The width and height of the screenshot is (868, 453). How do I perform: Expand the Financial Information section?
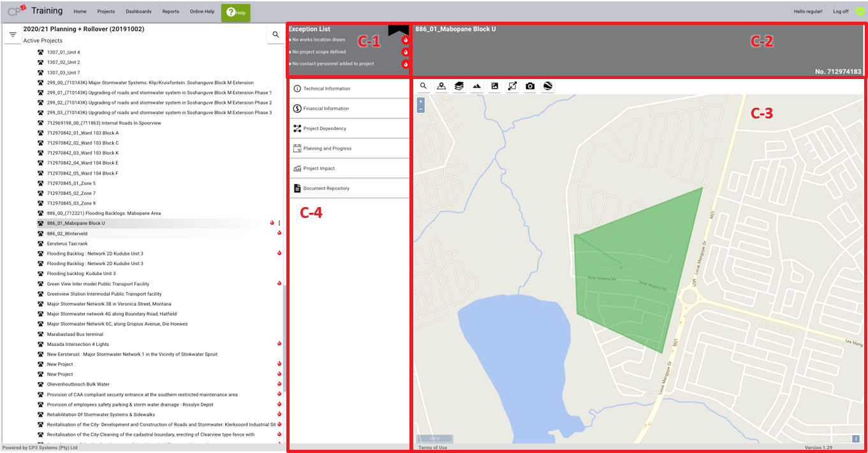[348, 108]
